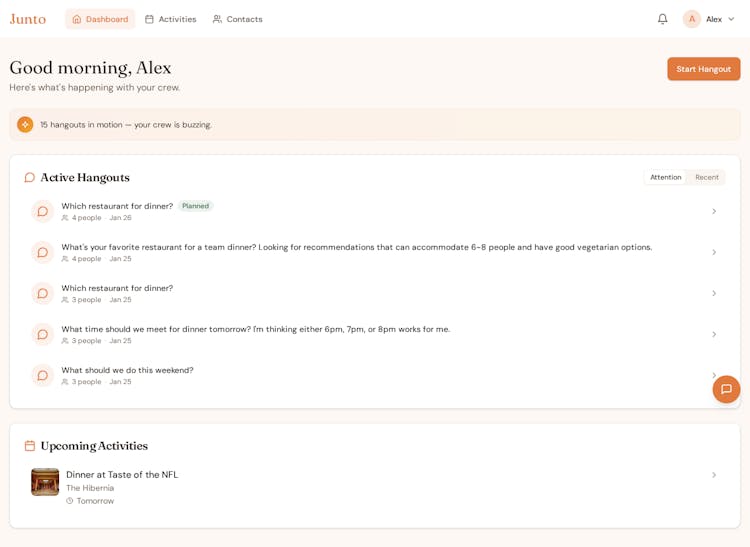The width and height of the screenshot is (750, 547).
Task: Go to the Activities tab
Action: coord(170,19)
